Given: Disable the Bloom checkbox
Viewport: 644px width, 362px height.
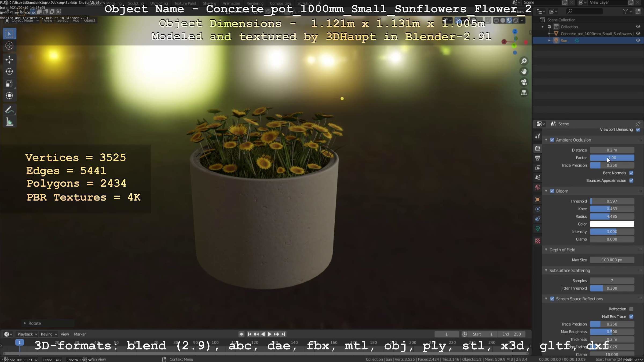Looking at the screenshot, I should click(x=552, y=191).
